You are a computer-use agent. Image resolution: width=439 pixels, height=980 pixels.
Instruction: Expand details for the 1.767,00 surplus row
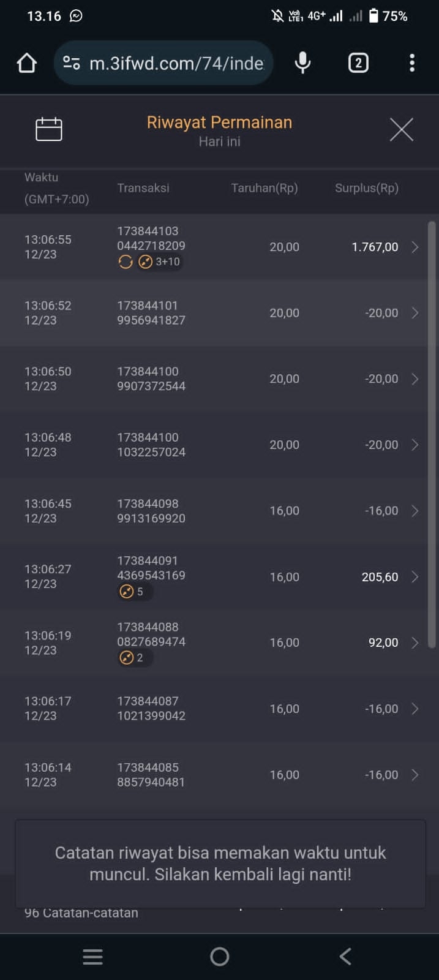(415, 247)
